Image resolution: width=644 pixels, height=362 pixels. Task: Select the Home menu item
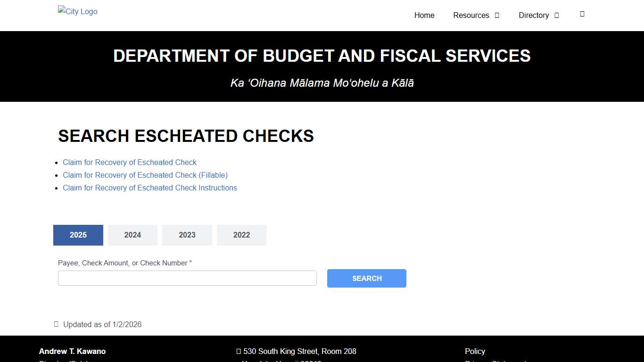pyautogui.click(x=424, y=15)
